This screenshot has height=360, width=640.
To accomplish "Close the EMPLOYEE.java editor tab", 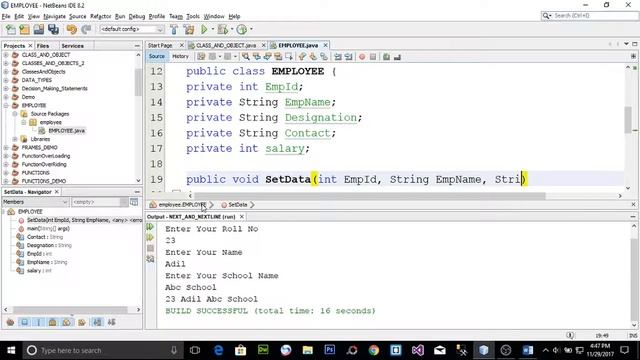I will click(325, 45).
